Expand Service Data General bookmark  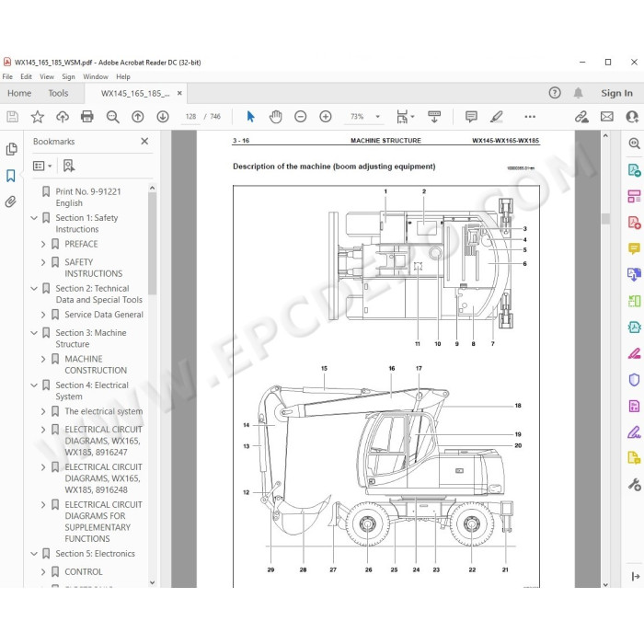click(43, 315)
